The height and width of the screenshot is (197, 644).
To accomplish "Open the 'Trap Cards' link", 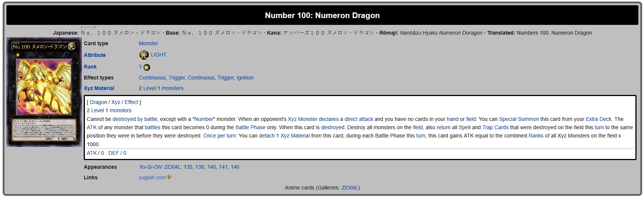I will (495, 127).
